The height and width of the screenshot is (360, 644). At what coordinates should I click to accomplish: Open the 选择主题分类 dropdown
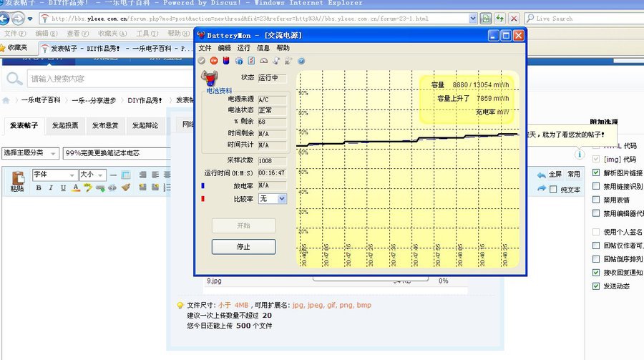tap(31, 153)
